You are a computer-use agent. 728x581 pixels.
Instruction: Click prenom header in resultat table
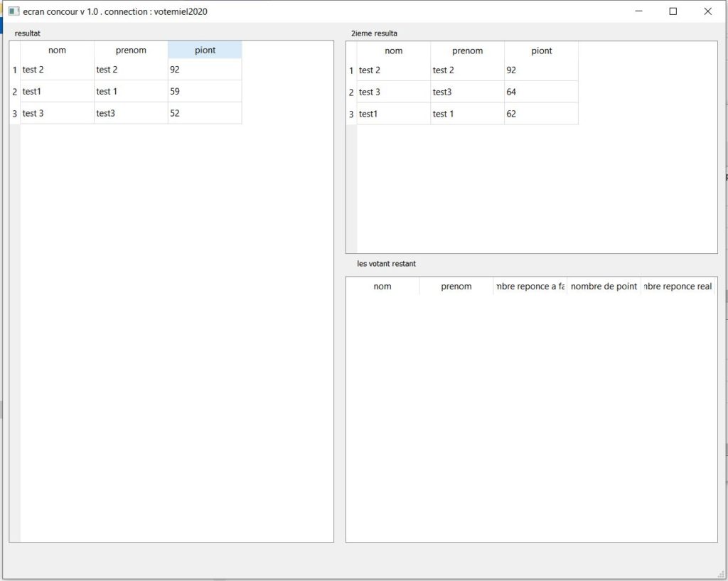pos(131,50)
